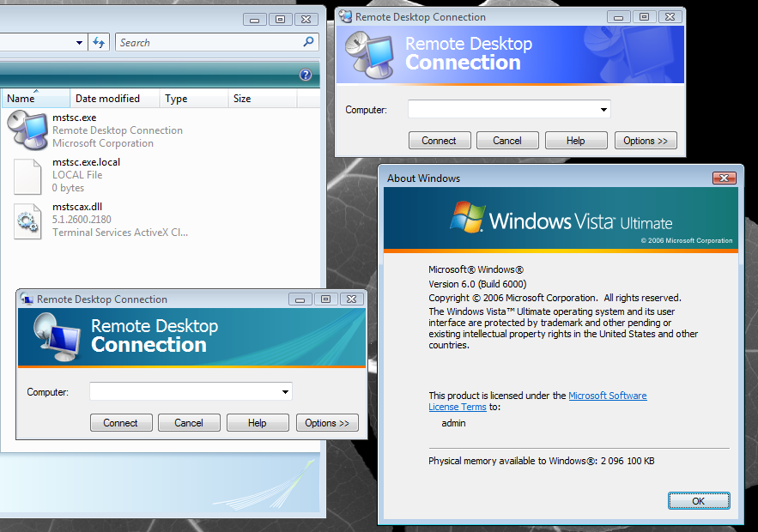
Task: Select the blank mstsc.exe.local file icon
Action: pyautogui.click(x=27, y=177)
